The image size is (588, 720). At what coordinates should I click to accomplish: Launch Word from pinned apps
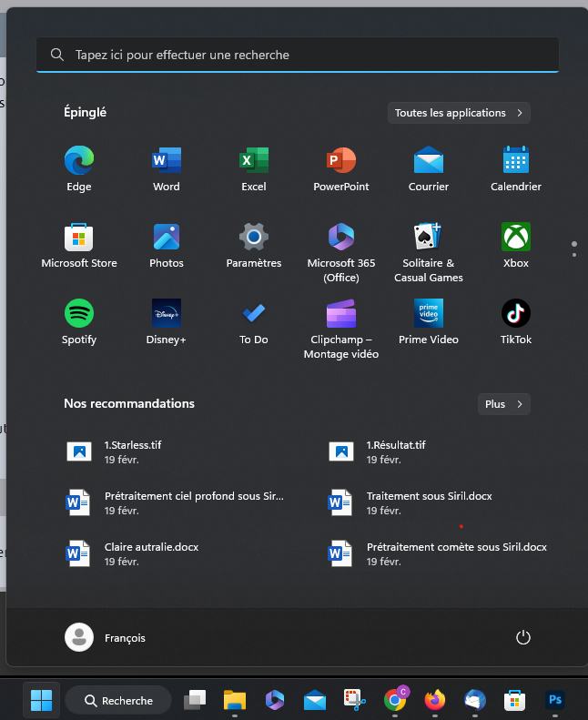[167, 169]
